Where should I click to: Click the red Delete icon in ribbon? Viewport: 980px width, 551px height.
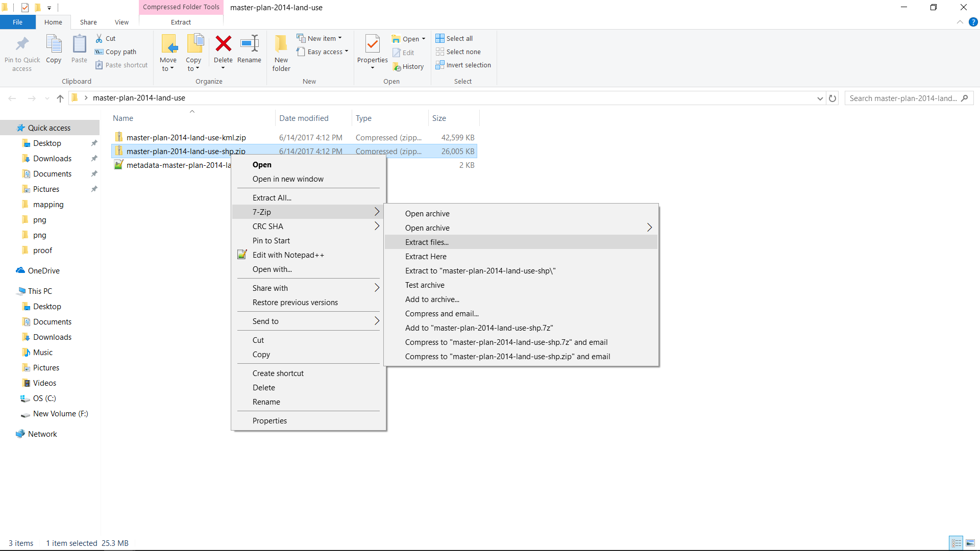point(223,44)
